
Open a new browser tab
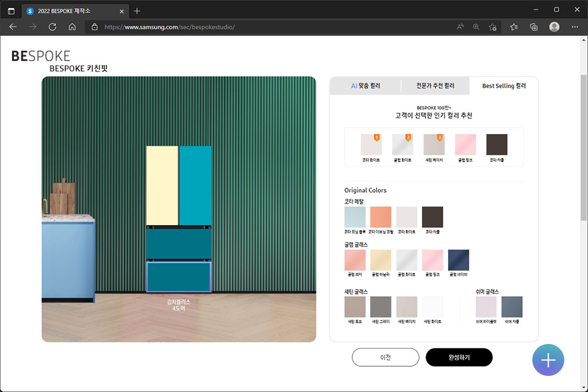click(137, 11)
